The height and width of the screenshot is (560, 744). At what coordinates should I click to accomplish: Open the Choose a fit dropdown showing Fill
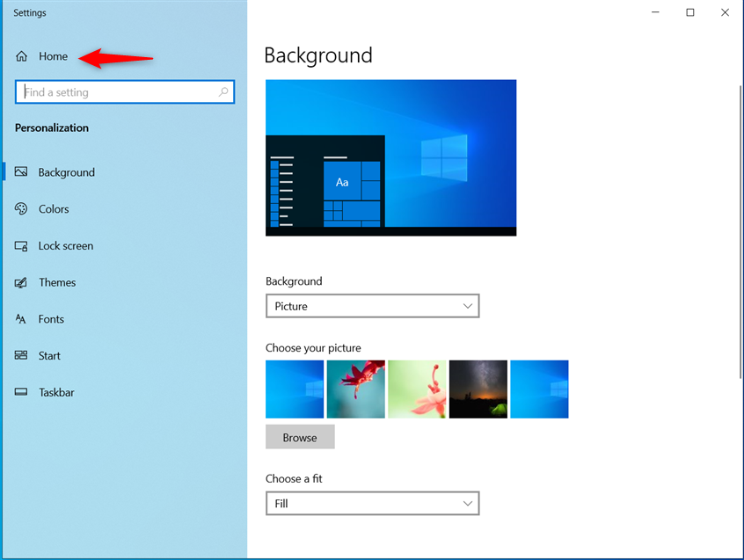tap(373, 503)
